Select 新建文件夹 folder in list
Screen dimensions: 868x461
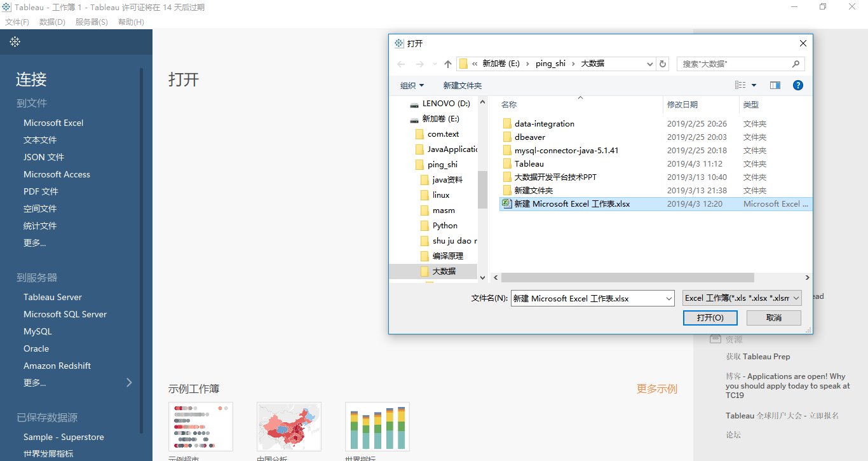tap(528, 191)
